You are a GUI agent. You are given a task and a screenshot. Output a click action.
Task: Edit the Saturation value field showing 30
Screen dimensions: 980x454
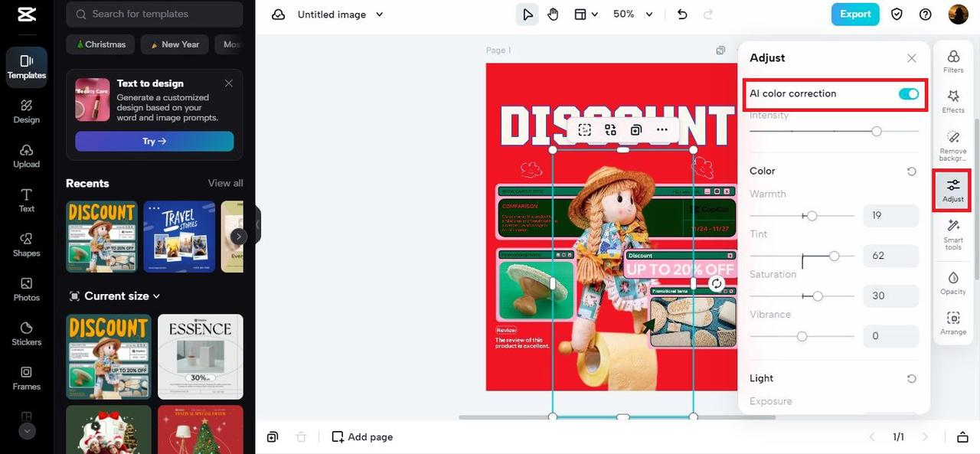pos(891,296)
